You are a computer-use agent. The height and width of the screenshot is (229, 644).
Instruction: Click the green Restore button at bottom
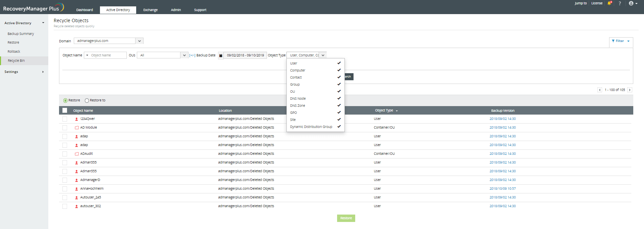pyautogui.click(x=346, y=218)
